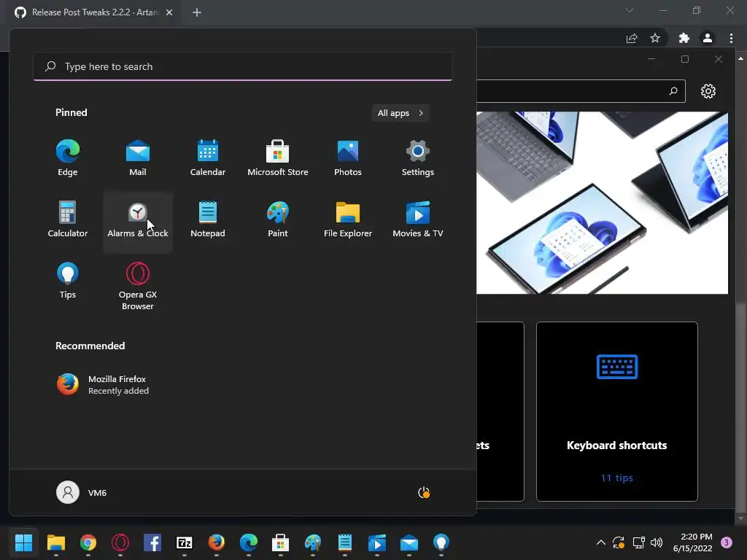
Task: Open recommended Mozilla Firefox item
Action: click(103, 384)
